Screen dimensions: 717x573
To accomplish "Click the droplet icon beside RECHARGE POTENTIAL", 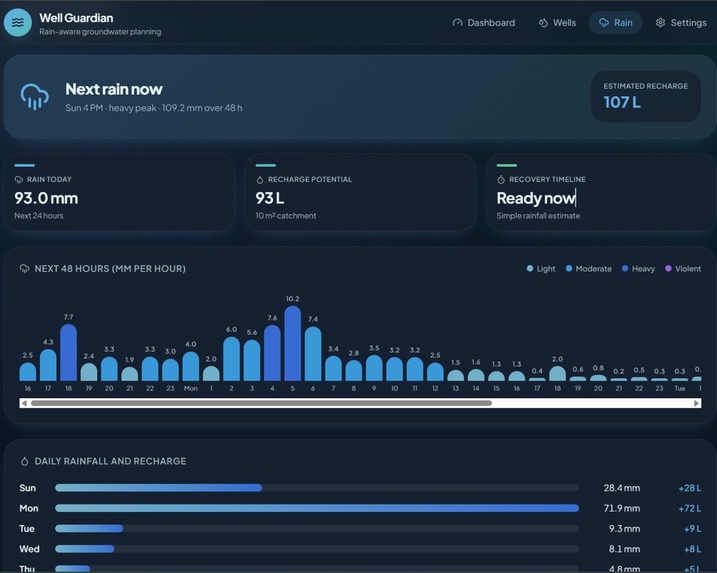I will [260, 179].
